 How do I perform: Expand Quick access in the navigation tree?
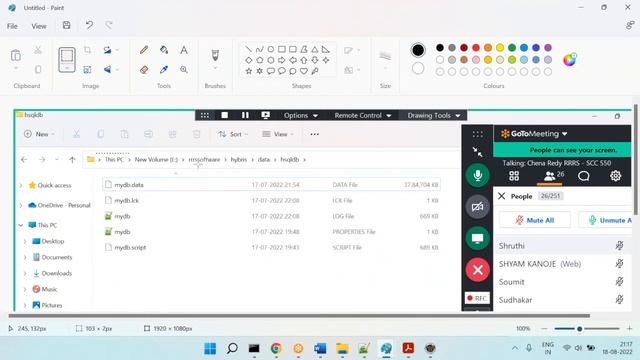[21, 185]
